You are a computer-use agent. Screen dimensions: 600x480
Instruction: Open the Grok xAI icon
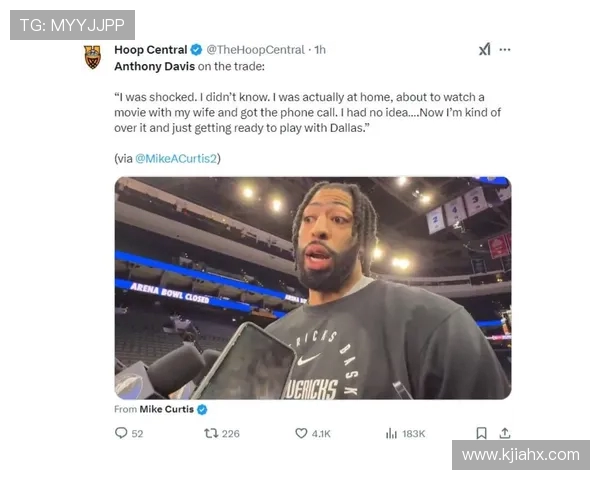point(484,49)
